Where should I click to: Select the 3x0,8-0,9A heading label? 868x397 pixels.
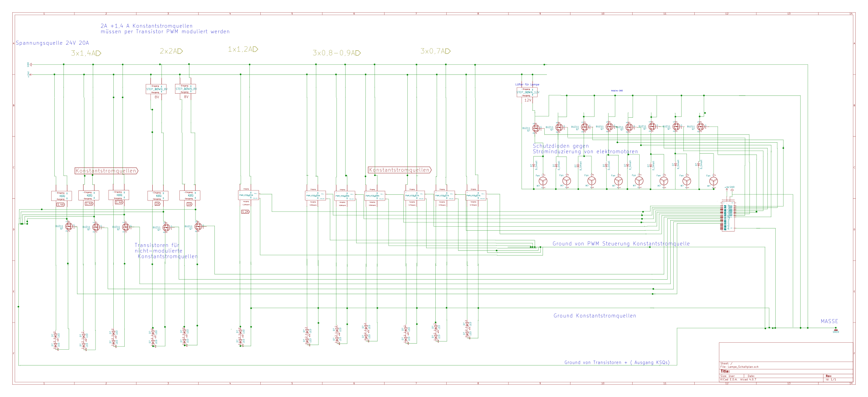(x=336, y=53)
